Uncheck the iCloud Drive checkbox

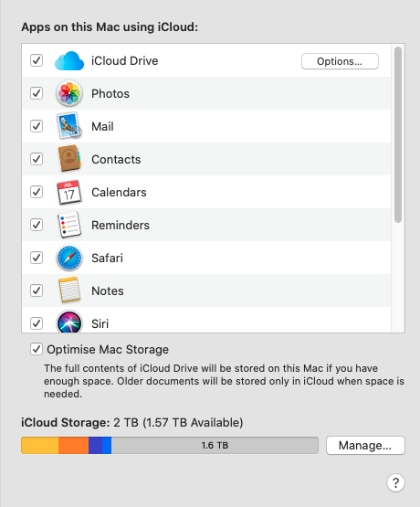click(x=37, y=60)
